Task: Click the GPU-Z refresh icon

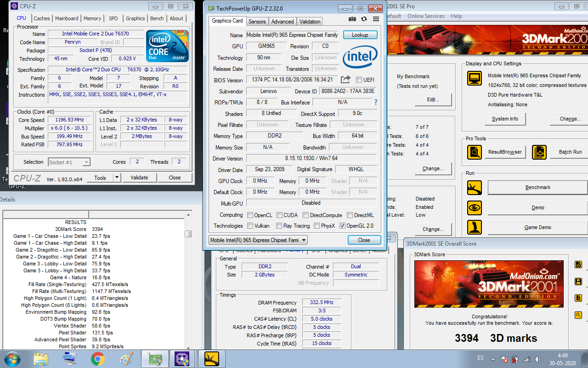Action: point(364,19)
